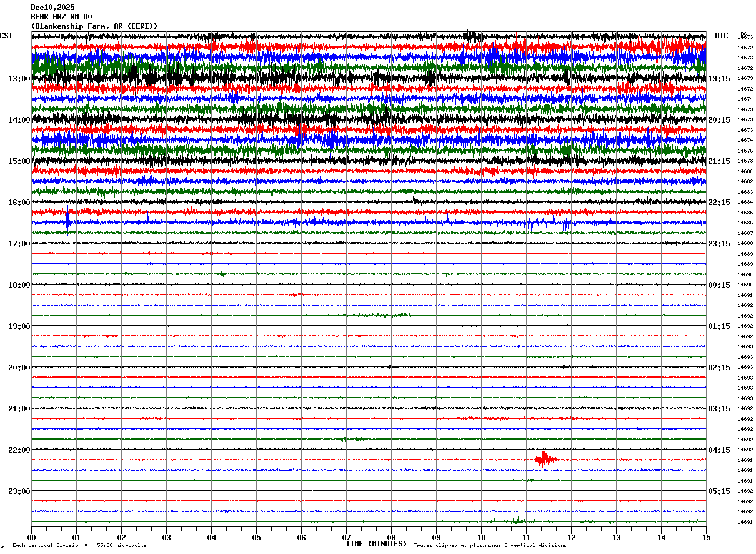Click the 21:15 UTC time label
756x554 pixels.
pos(719,161)
